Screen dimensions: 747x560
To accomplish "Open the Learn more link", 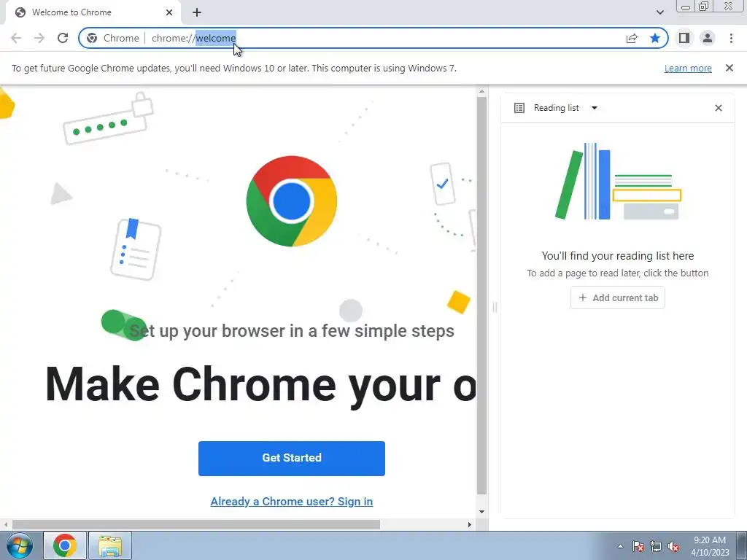I will 688,68.
